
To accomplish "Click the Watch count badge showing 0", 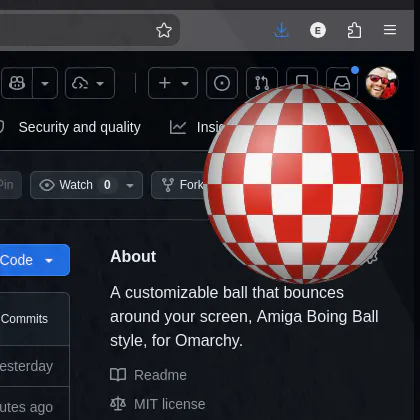I will pyautogui.click(x=107, y=185).
